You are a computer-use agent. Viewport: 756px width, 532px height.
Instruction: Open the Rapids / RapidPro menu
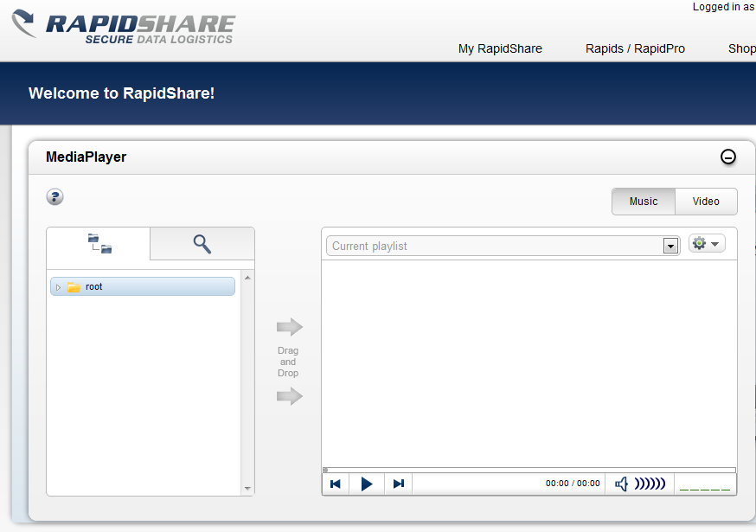[635, 48]
